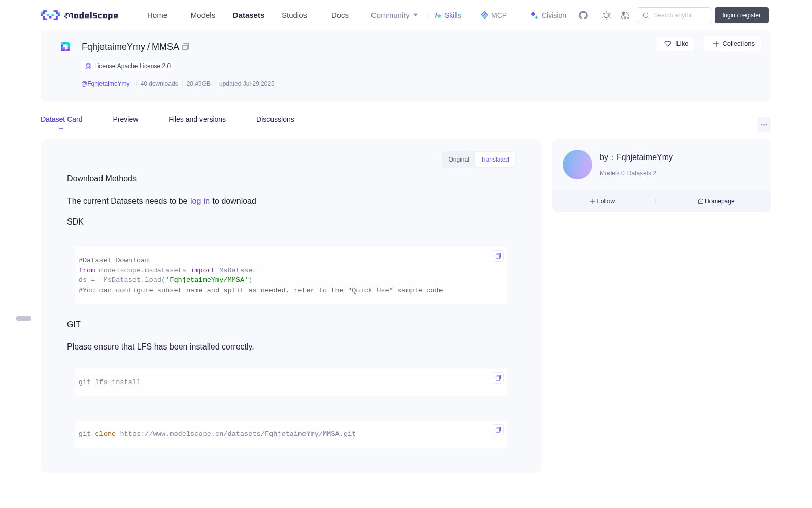Click the heart icon in Like
Screen dimensions: 812x508
pyautogui.click(x=668, y=44)
